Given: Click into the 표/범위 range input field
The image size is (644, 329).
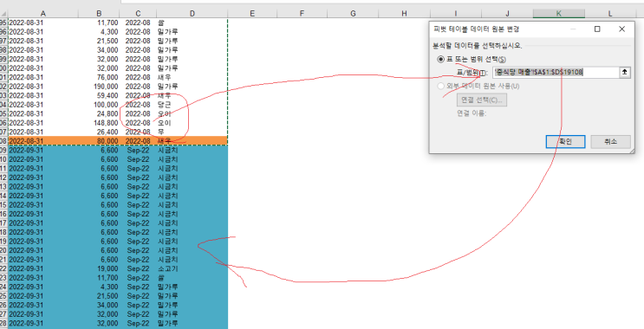Looking at the screenshot, I should tap(556, 73).
